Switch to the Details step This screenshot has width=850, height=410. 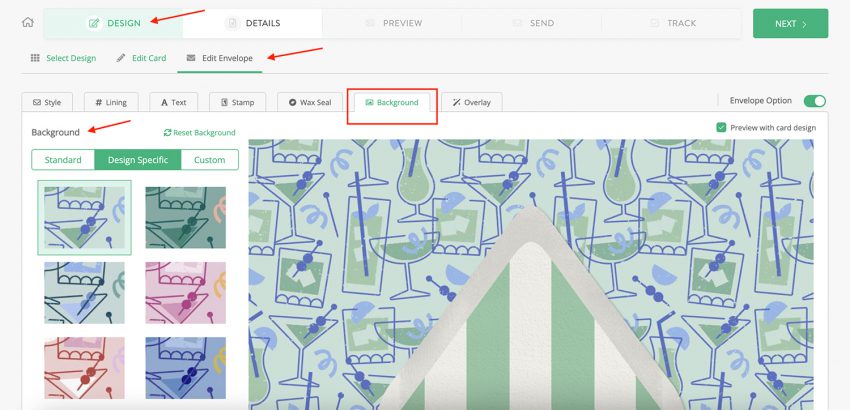253,23
